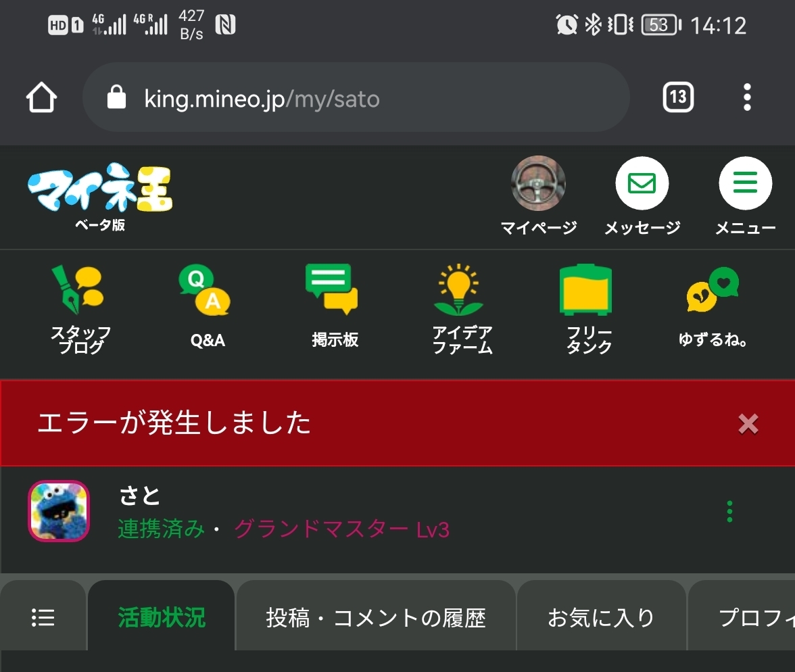Image resolution: width=795 pixels, height=672 pixels.
Task: Open the green three-dot profile options
Action: point(729,511)
